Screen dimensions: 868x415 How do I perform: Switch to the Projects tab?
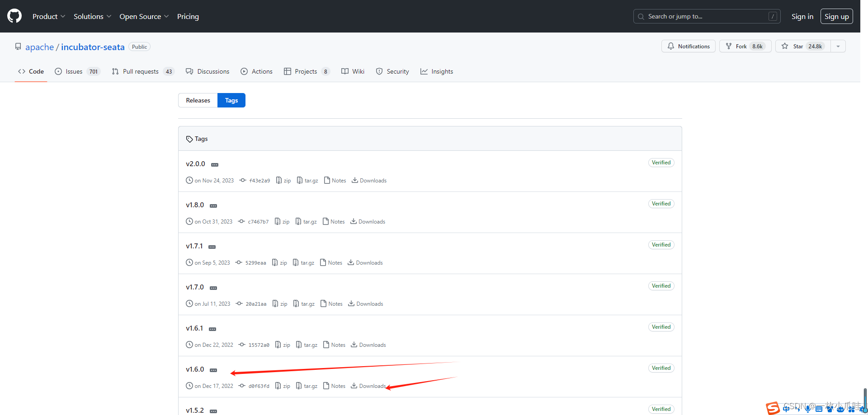coord(307,71)
